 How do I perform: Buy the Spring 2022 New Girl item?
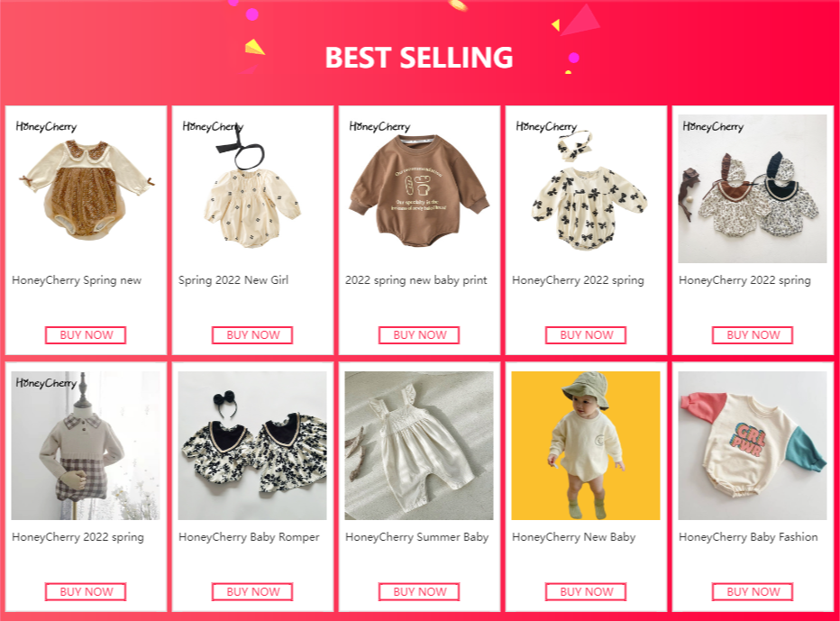(x=252, y=335)
